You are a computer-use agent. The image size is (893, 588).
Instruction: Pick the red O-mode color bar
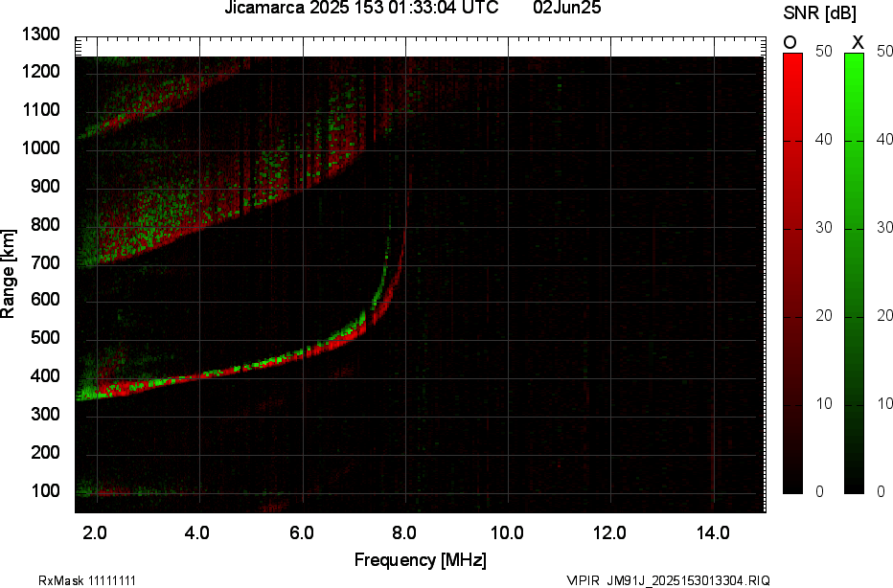click(792, 273)
